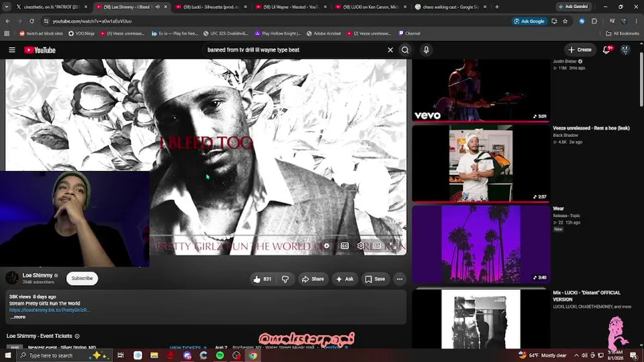Switch player to theater mode

377,246
